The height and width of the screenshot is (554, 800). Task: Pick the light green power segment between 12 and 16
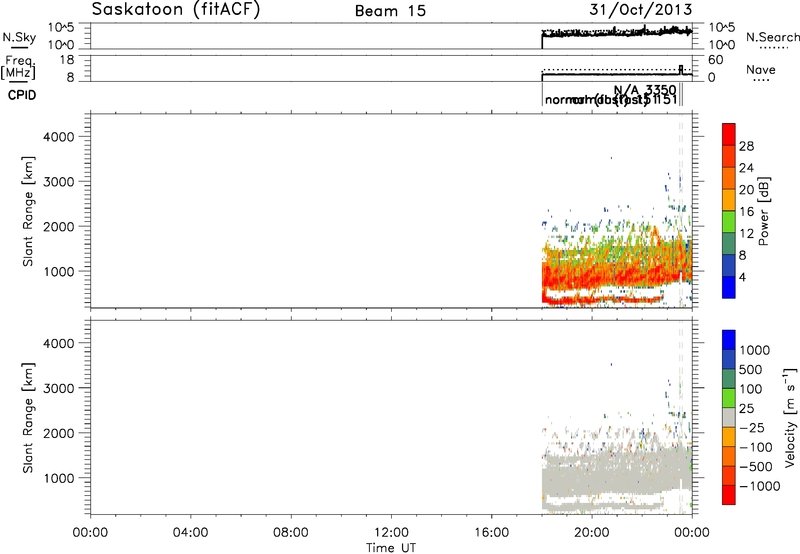click(729, 222)
